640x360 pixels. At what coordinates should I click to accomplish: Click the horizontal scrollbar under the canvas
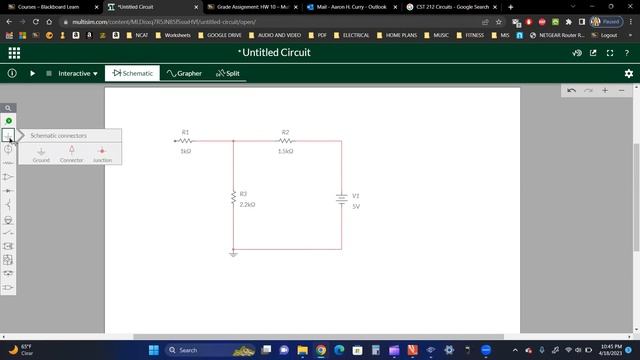pos(318,337)
